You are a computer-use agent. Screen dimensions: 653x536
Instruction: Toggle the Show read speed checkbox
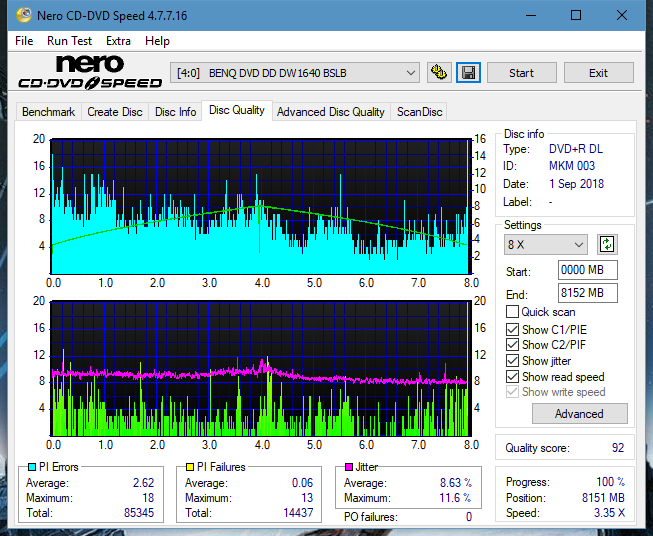(x=512, y=376)
